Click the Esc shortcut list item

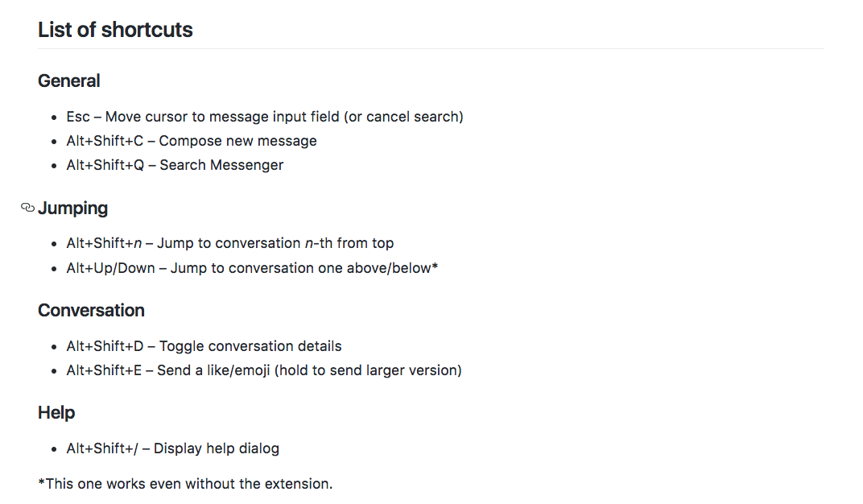(x=265, y=117)
